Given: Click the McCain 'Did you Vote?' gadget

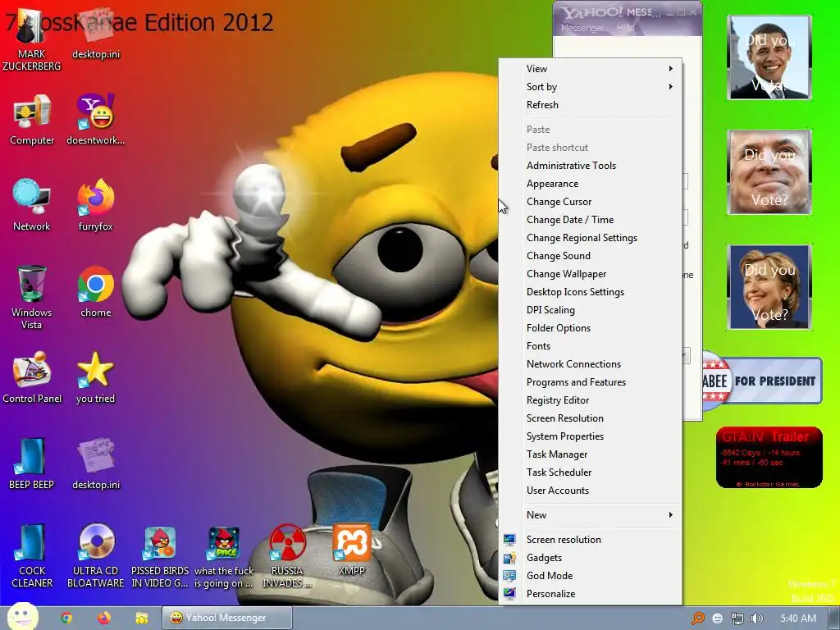Looking at the screenshot, I should [x=769, y=172].
